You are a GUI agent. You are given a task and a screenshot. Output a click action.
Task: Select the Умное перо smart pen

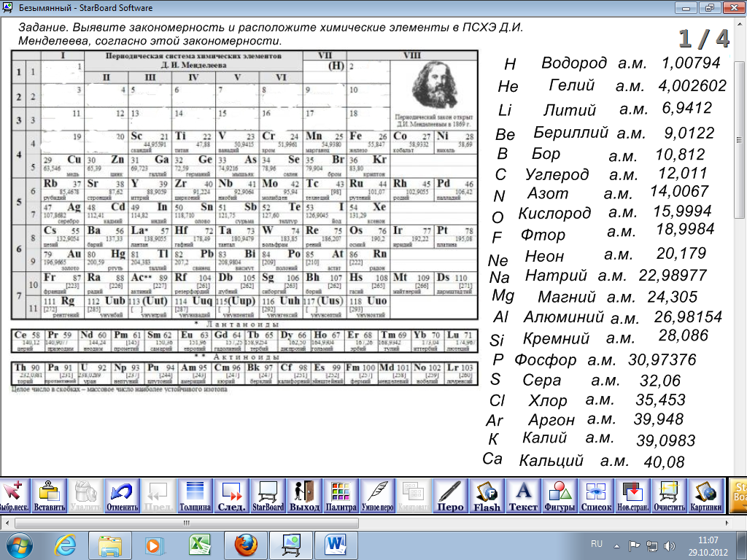[377, 496]
